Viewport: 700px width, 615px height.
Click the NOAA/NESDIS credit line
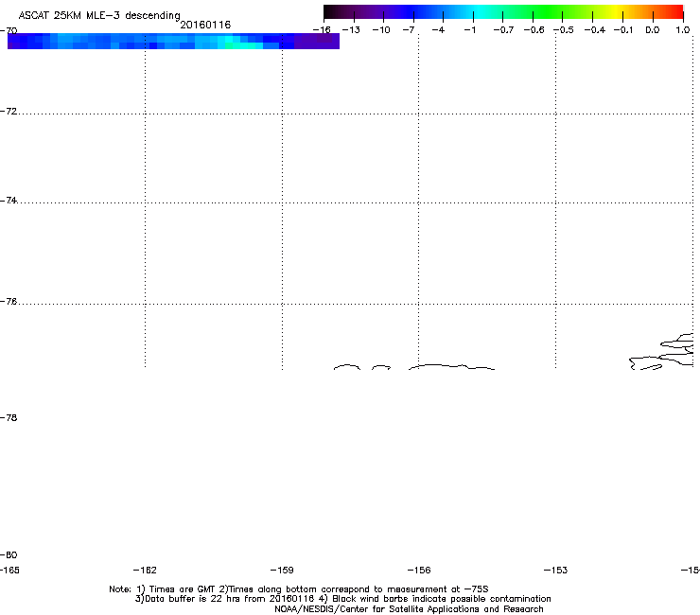coord(409,609)
